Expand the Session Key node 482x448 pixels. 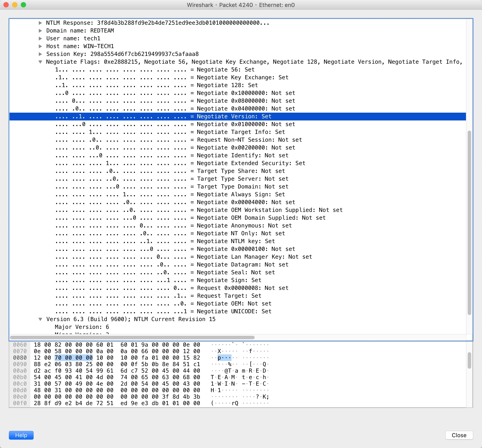(x=40, y=54)
